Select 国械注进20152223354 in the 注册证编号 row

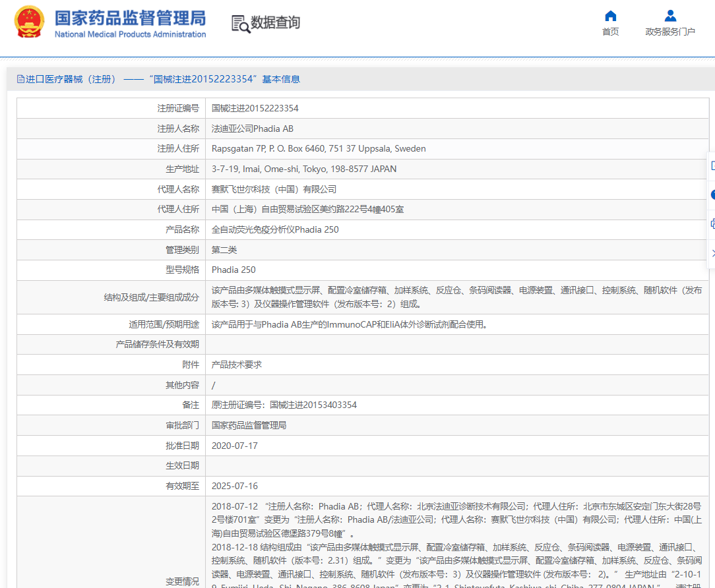pos(255,109)
